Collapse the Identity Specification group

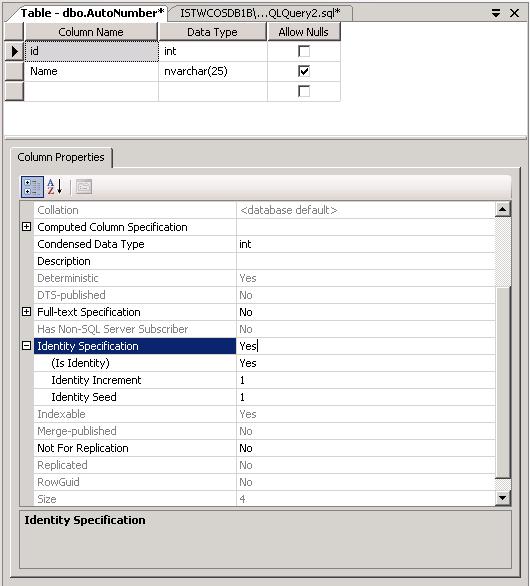pyautogui.click(x=27, y=346)
